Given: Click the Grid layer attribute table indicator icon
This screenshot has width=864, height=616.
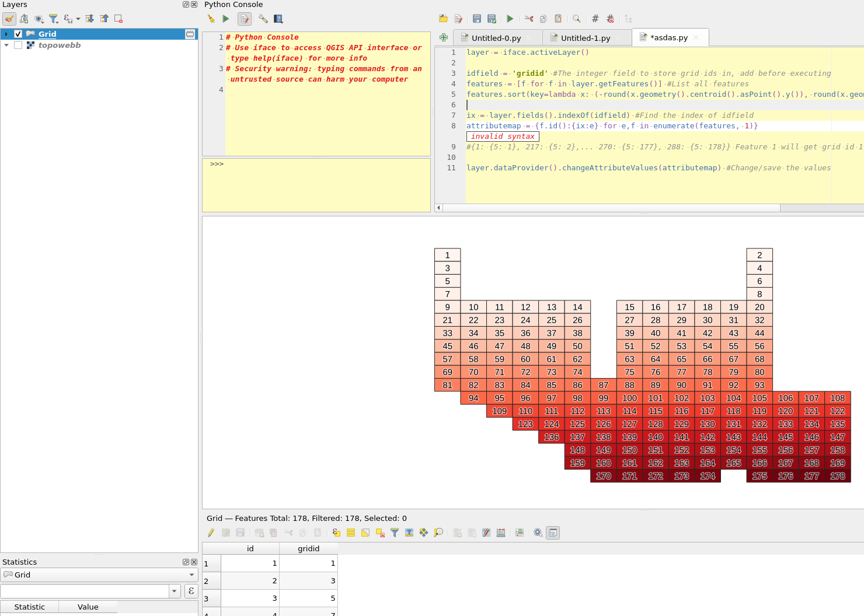Looking at the screenshot, I should click(190, 34).
